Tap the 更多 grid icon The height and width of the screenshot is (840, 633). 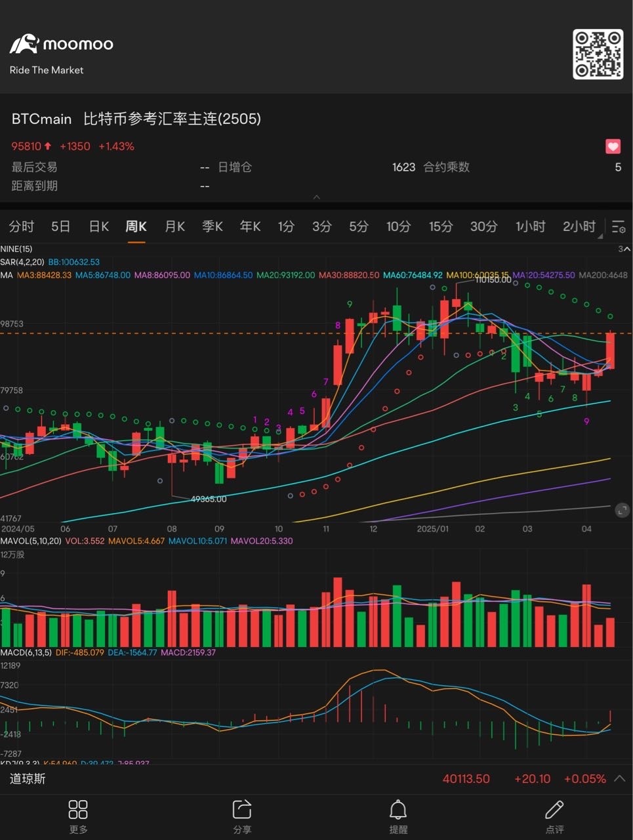[x=78, y=810]
